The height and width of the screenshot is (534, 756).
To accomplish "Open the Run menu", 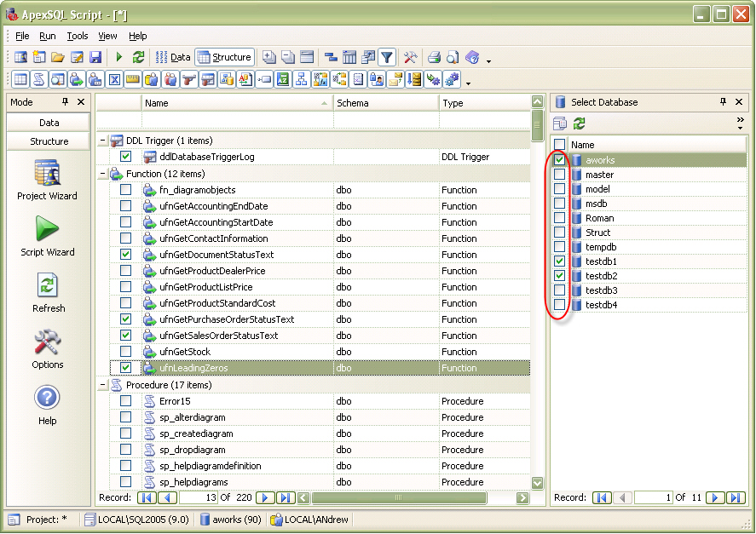I will pos(47,36).
